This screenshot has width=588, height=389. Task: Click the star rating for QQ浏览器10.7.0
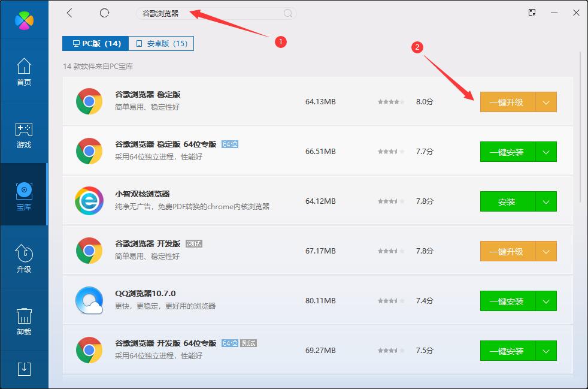(391, 301)
